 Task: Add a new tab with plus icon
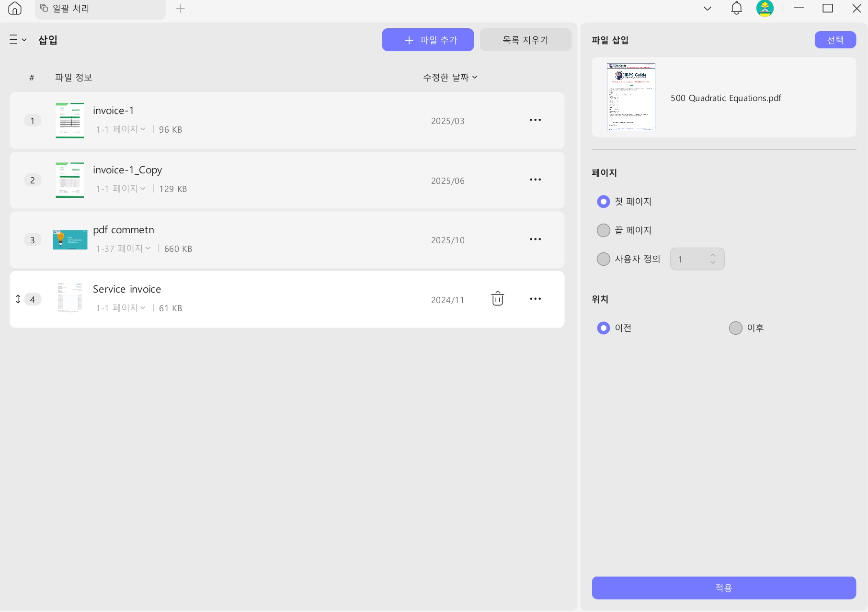coord(181,8)
